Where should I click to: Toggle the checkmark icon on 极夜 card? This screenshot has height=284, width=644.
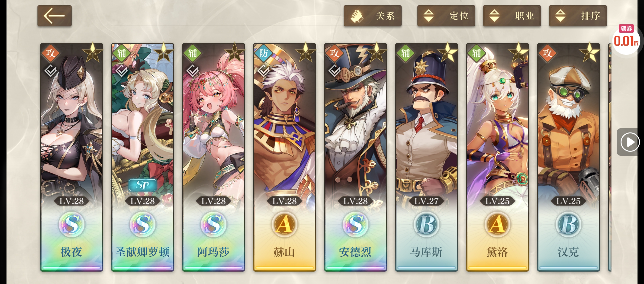coord(51,71)
